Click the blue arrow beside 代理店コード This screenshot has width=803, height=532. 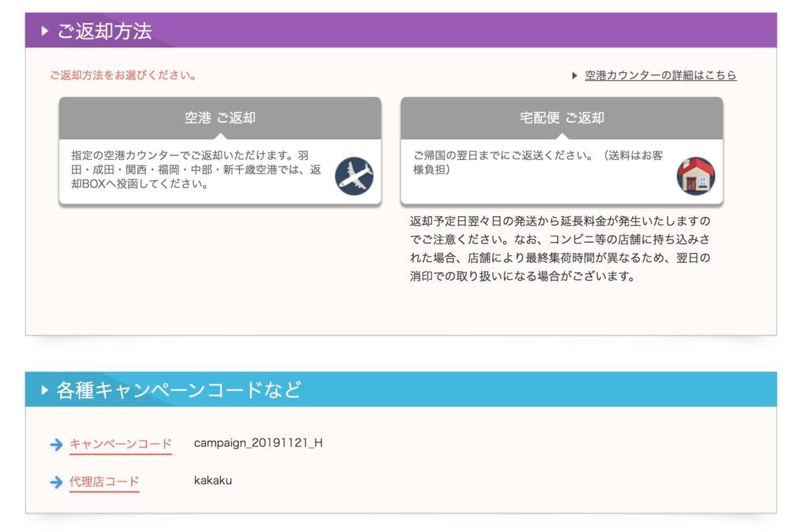tap(56, 482)
